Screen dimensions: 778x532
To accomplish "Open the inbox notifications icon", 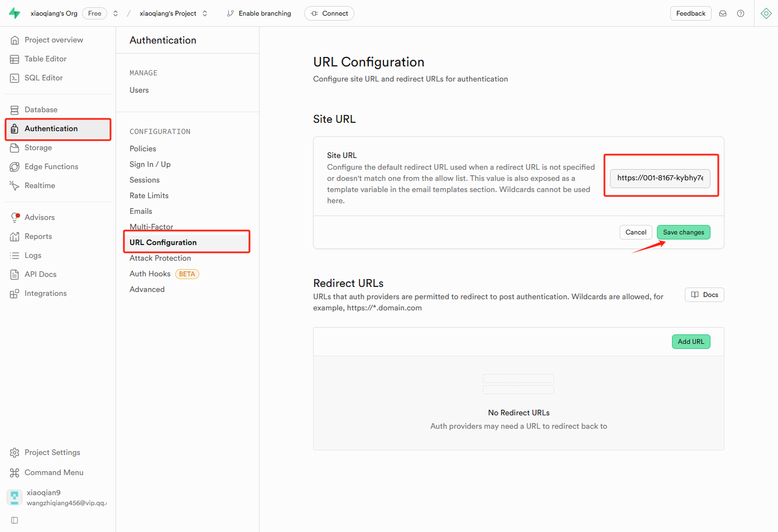I will click(723, 13).
